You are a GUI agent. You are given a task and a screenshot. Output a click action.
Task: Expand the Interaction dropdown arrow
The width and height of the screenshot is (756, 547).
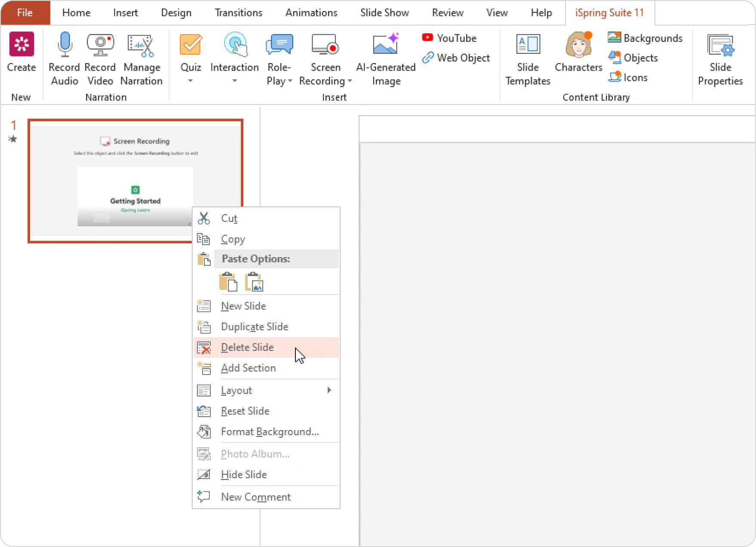pos(234,81)
